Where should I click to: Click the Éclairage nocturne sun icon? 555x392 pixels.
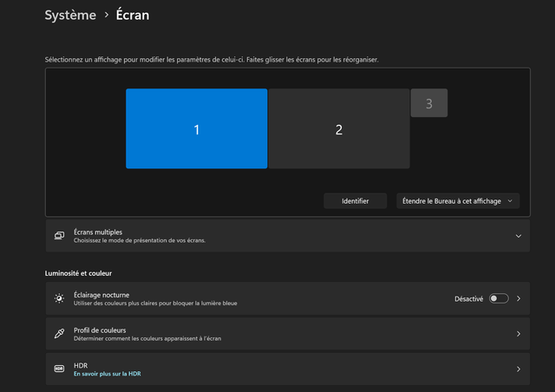[60, 298]
